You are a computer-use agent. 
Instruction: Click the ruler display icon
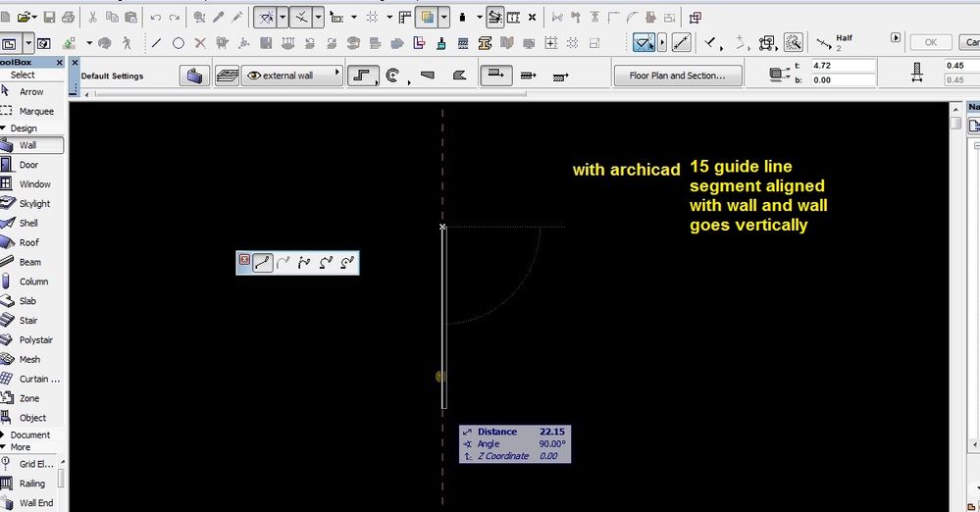click(x=404, y=18)
